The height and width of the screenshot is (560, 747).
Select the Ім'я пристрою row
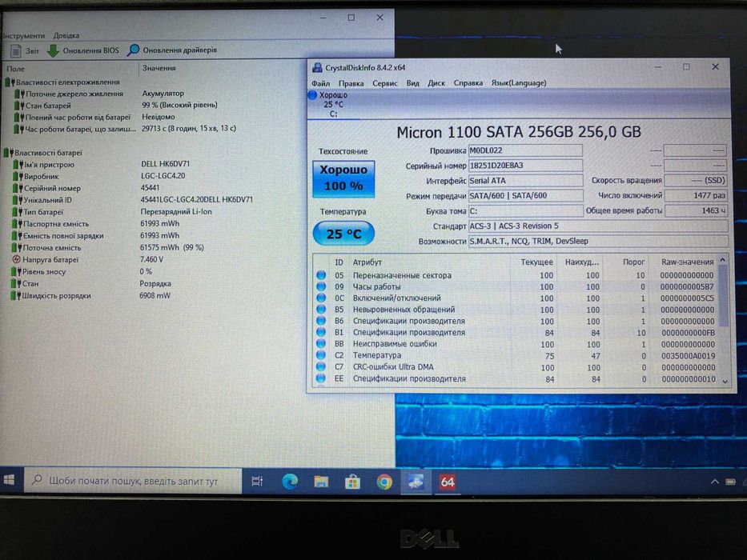(x=49, y=165)
